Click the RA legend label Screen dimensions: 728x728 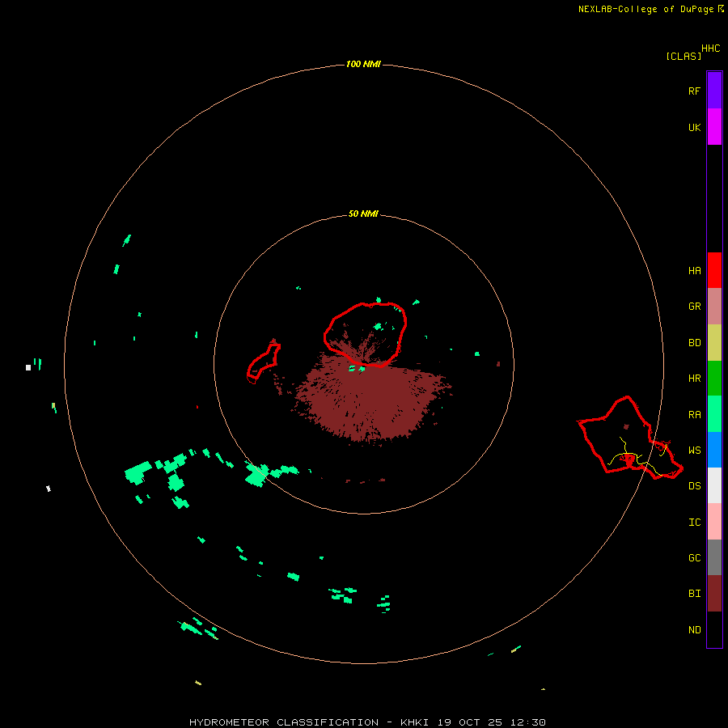coord(694,415)
